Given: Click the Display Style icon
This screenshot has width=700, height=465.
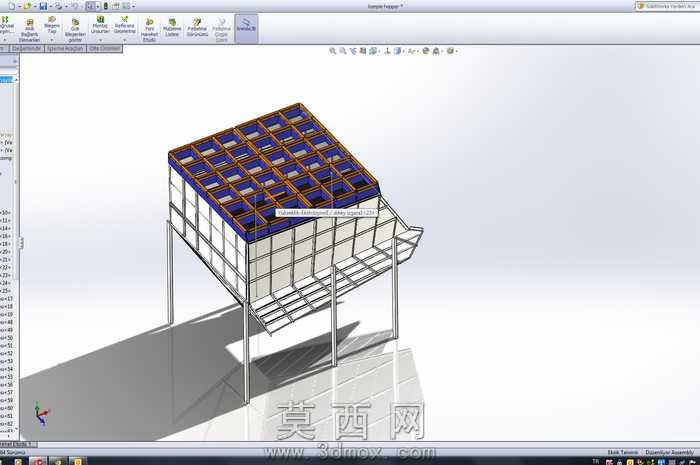Looking at the screenshot, I should click(397, 51).
